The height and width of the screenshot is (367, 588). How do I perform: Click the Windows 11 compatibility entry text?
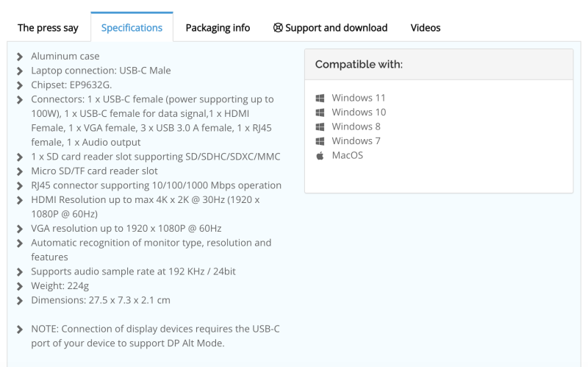(x=359, y=98)
